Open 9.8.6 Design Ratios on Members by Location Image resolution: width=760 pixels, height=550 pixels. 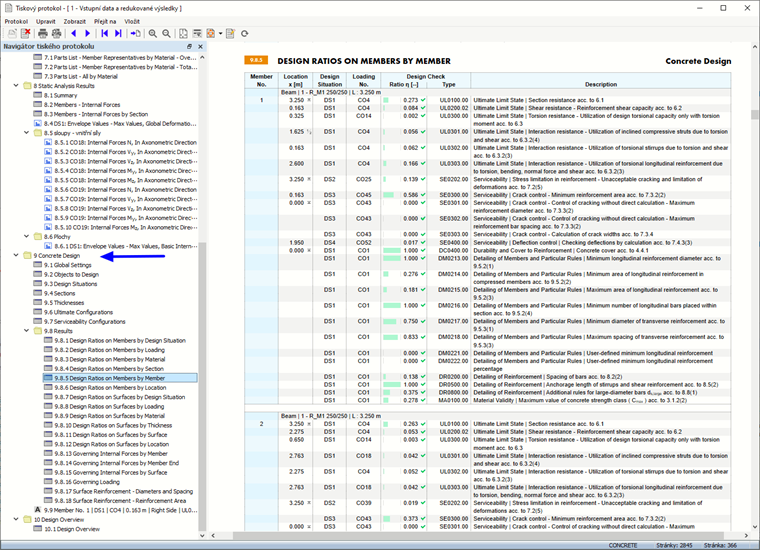click(110, 388)
